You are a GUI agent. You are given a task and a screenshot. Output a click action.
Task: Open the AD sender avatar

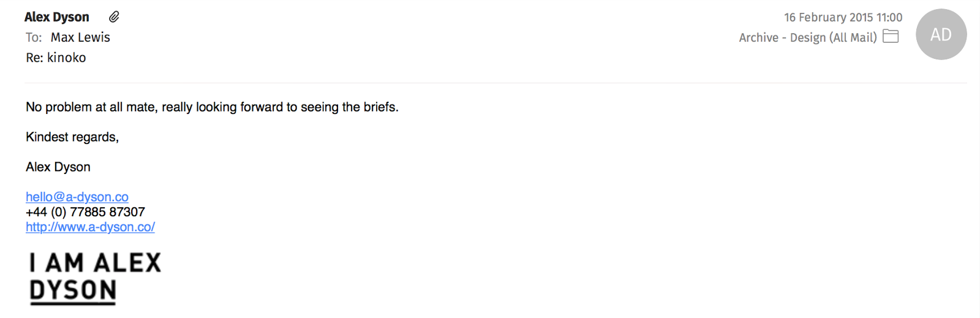941,34
